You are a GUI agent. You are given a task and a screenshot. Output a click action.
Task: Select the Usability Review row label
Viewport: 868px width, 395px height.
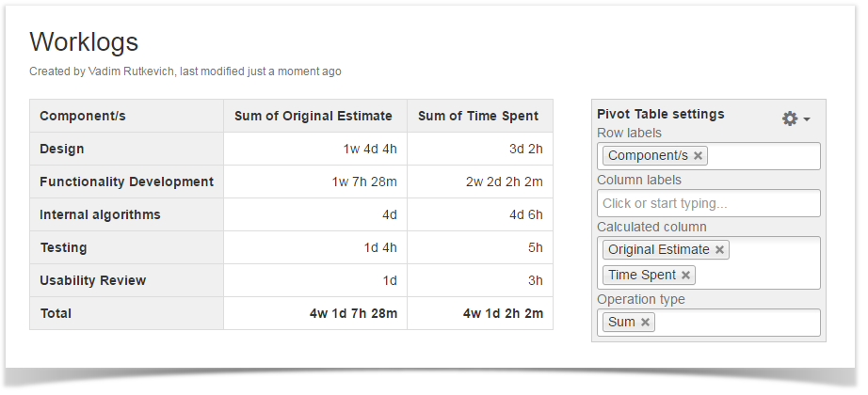coord(92,280)
